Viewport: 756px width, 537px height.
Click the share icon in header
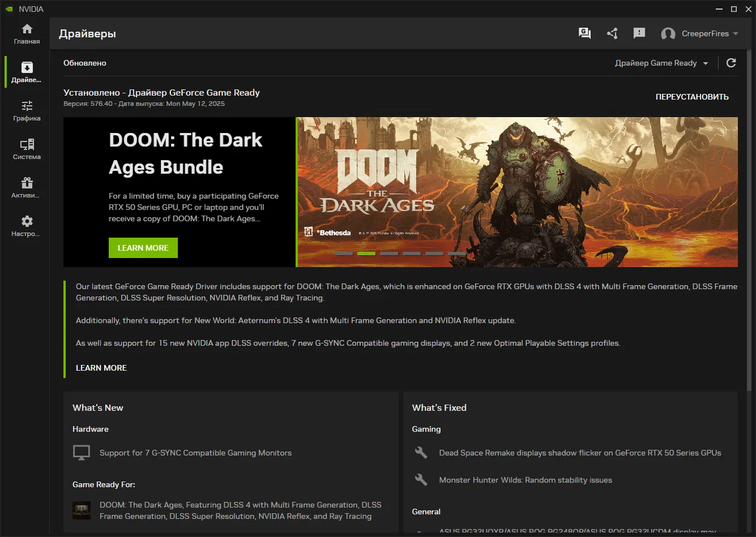point(612,33)
